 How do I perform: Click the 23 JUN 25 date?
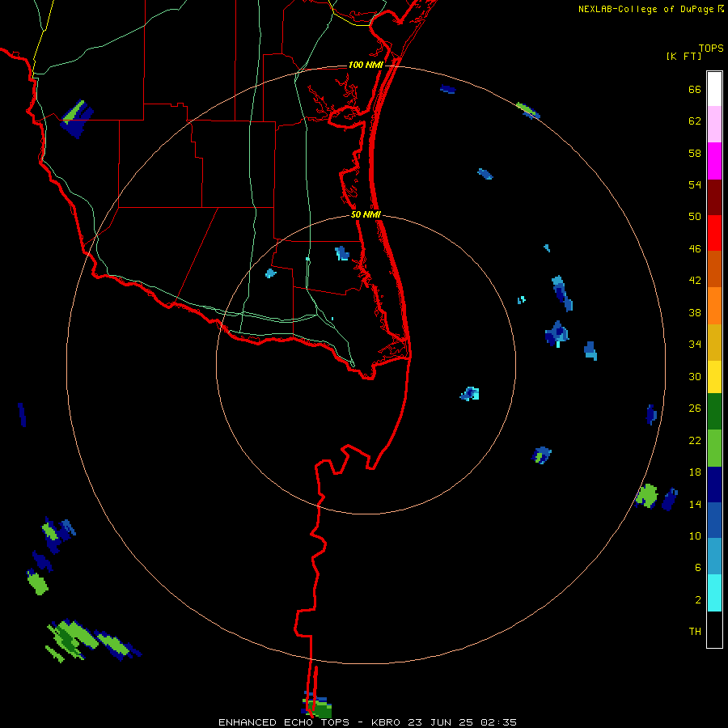pyautogui.click(x=441, y=722)
